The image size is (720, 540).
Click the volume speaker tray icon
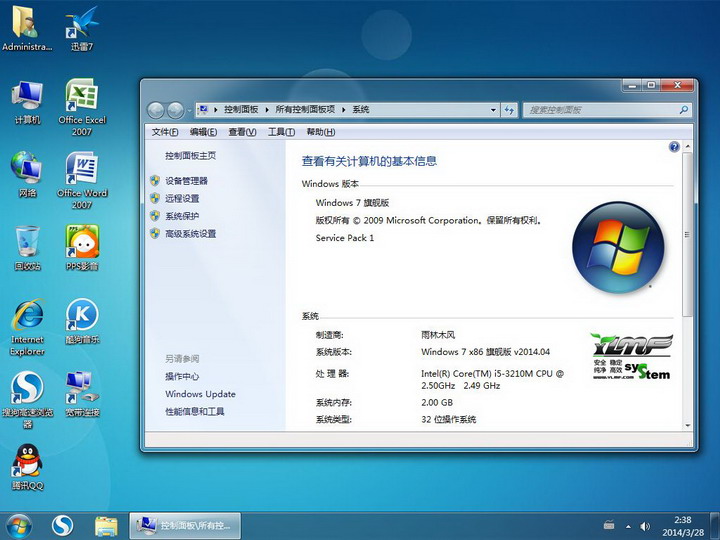pyautogui.click(x=645, y=527)
